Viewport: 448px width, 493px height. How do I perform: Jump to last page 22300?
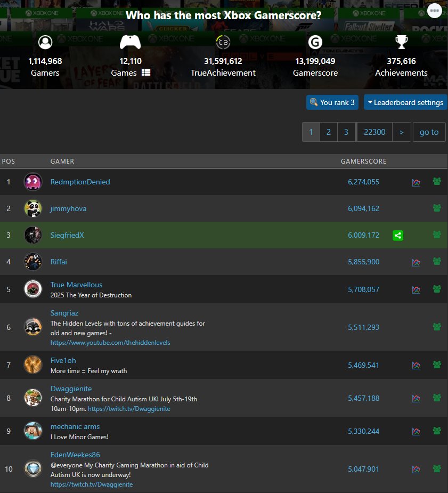(x=374, y=132)
